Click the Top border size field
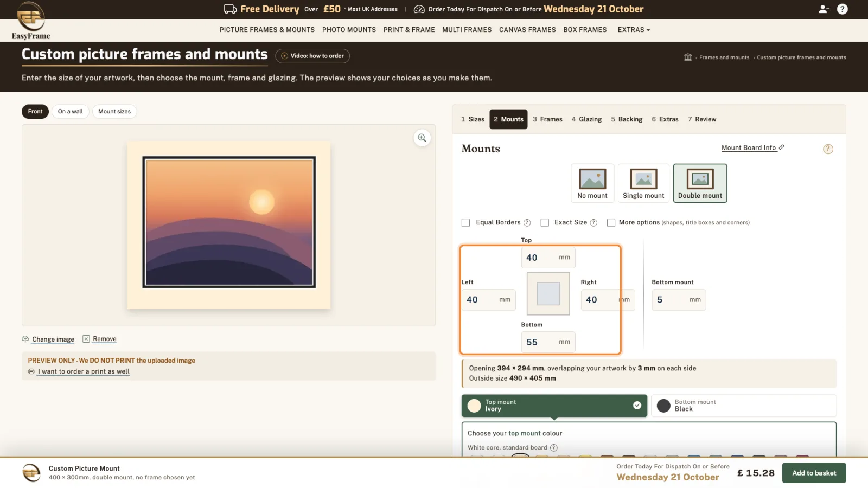Viewport: 868px width, 488px height. click(548, 258)
